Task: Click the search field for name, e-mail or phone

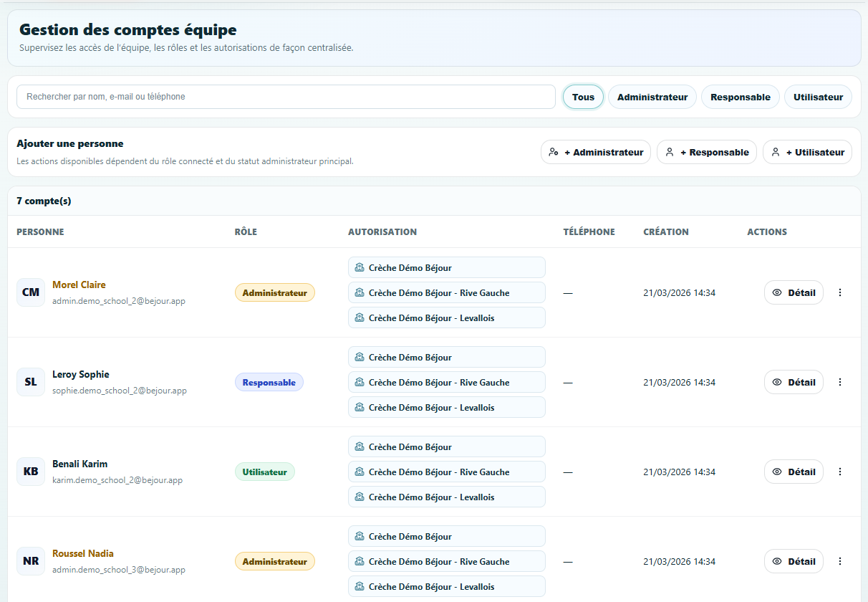Action: click(286, 97)
